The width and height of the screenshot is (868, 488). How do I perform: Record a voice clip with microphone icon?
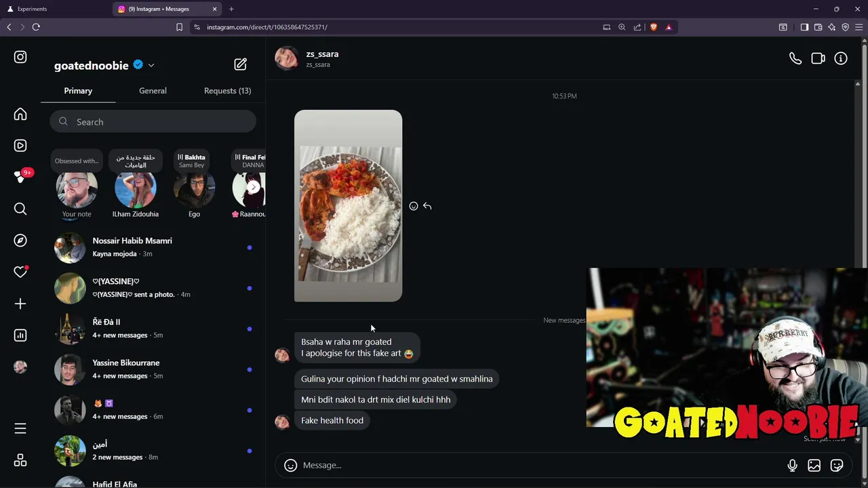[792, 465]
